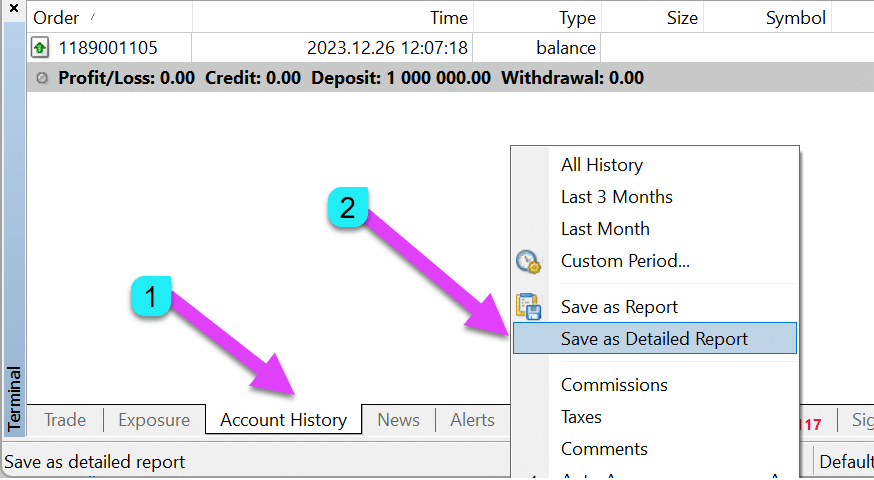Toggle the Taxes column option
This screenshot has width=874, height=480.
581,417
